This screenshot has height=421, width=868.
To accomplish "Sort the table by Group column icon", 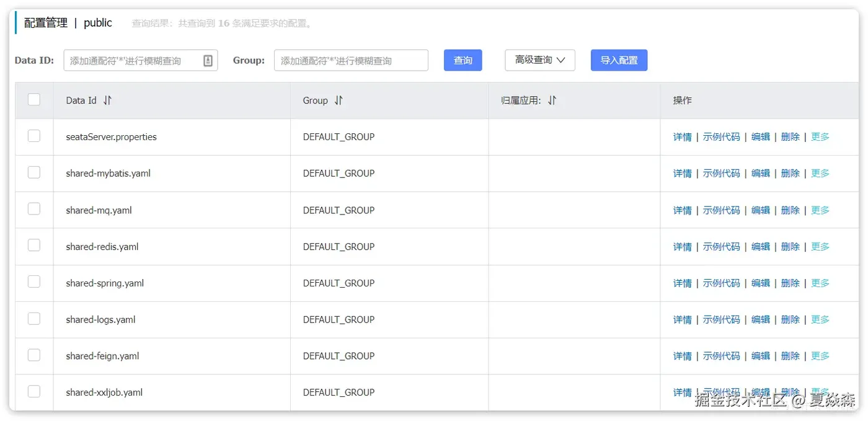I will (339, 100).
